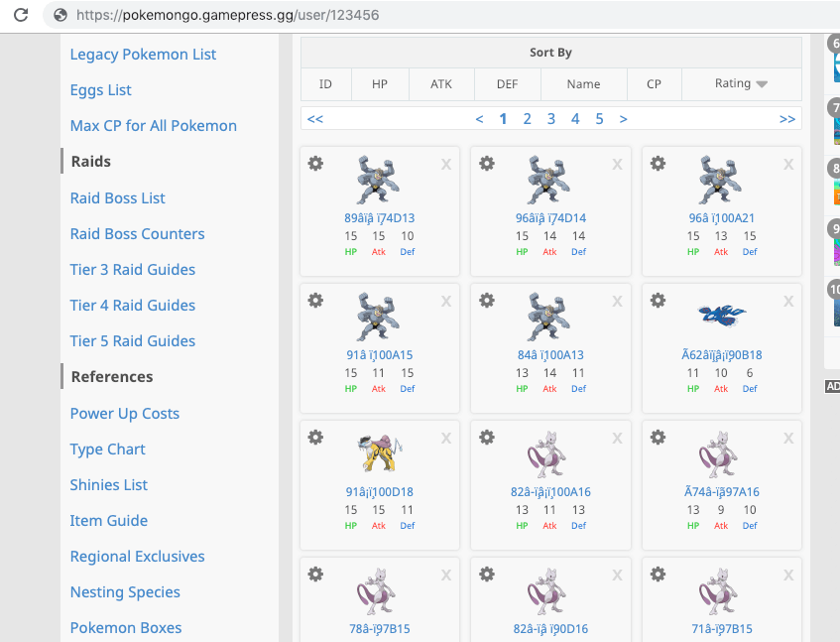Sort Pokemon by DEF
This screenshot has width=840, height=642.
(508, 84)
